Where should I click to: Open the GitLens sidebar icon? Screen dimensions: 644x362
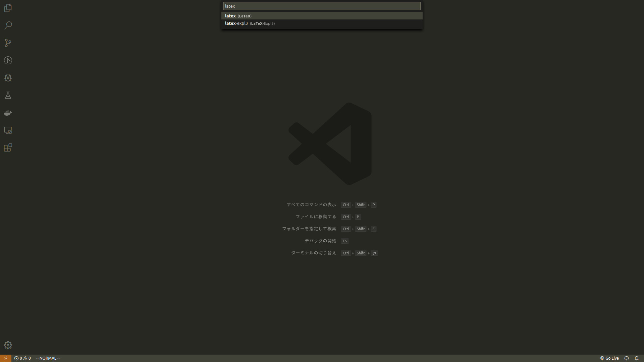(8, 60)
